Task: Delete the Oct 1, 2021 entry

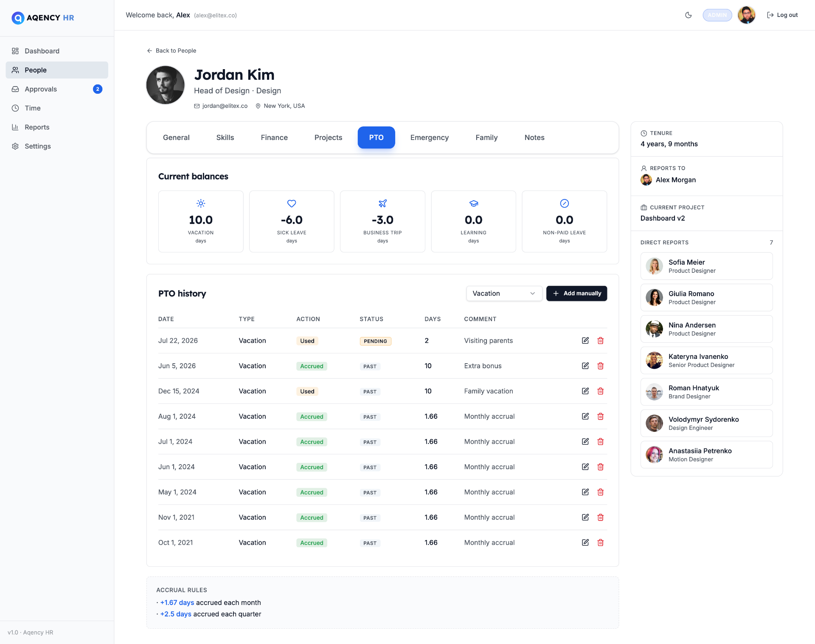Action: coord(600,543)
